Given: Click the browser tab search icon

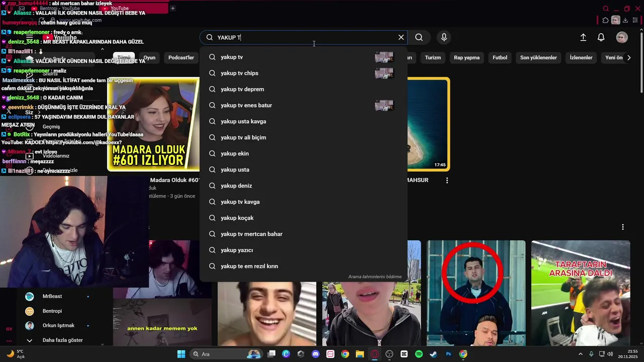Looking at the screenshot, I should click(606, 9).
